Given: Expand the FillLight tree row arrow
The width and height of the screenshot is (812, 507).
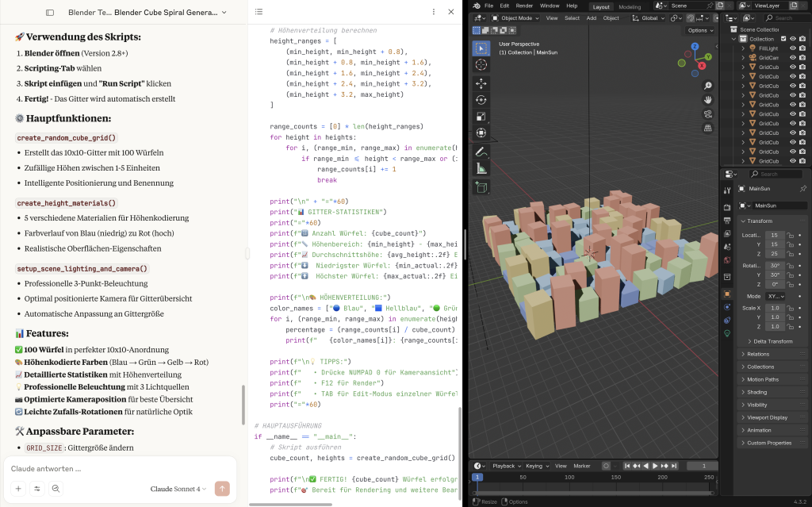Looking at the screenshot, I should coord(743,48).
